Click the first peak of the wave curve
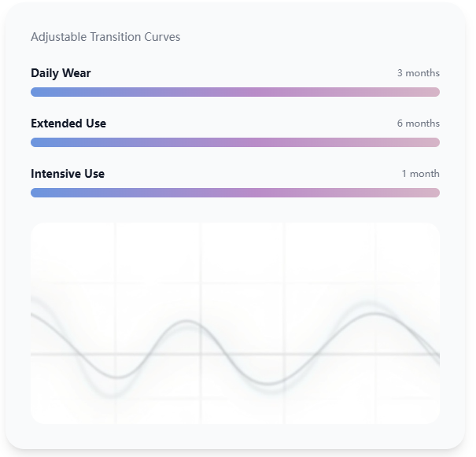476x457 pixels. [185, 321]
